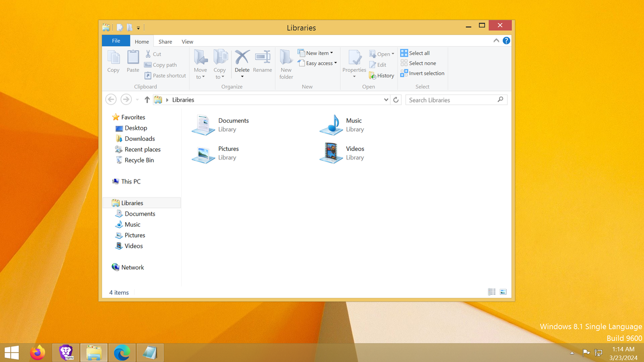Screen dimensions: 644x362
Task: Click Edit in the Open group
Action: (378, 65)
